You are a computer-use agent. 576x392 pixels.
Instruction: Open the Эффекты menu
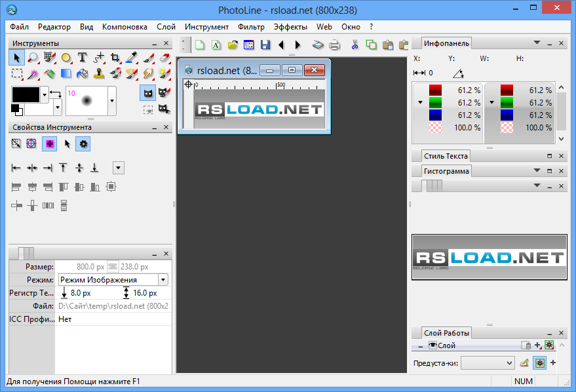click(290, 27)
